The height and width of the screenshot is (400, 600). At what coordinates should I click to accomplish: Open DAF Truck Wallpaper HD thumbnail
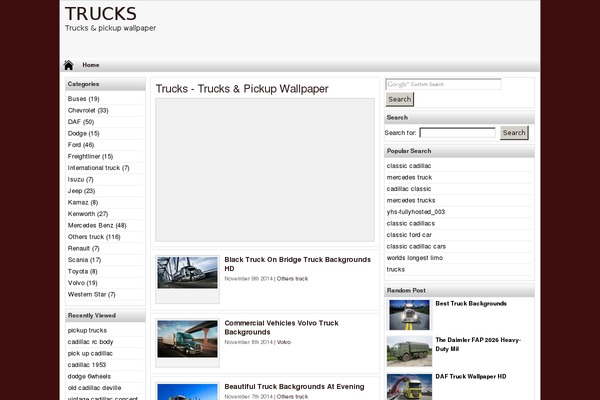pos(409,387)
